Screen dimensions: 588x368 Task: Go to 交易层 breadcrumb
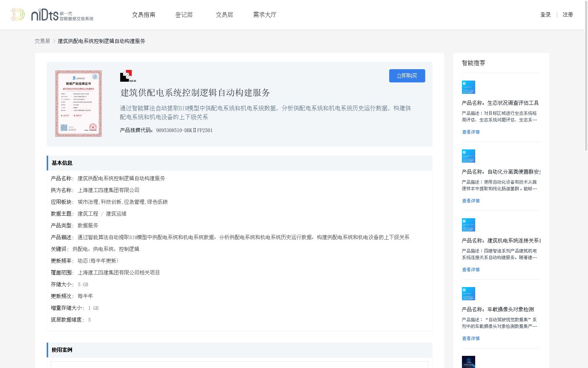pos(42,41)
